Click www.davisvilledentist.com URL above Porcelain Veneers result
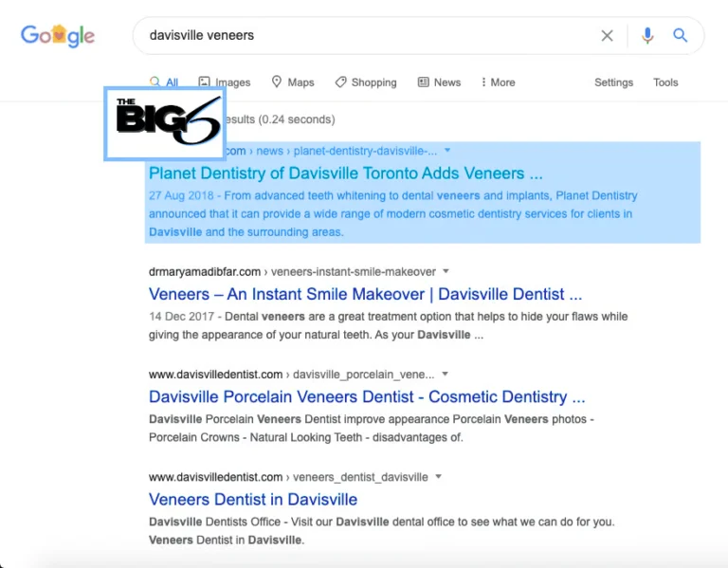Screen dimensions: 728x568 point(216,375)
